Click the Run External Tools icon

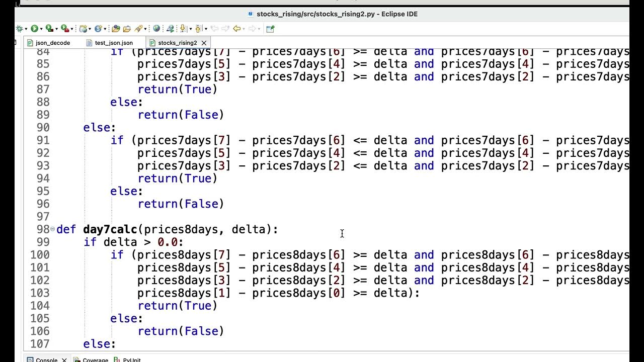(64, 29)
